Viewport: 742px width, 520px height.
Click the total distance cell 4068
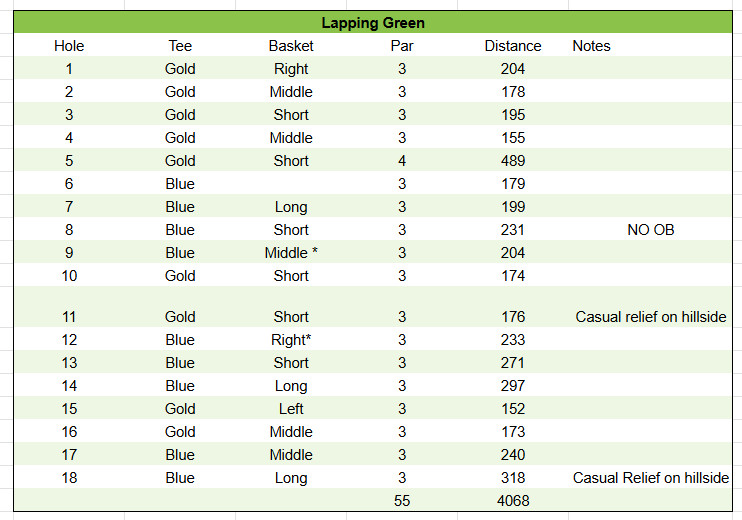[x=513, y=500]
